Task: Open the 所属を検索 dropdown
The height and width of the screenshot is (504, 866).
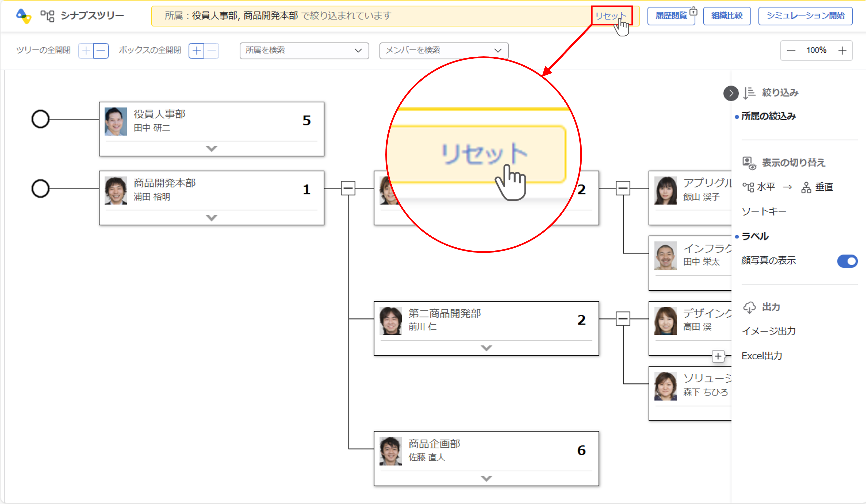Action: point(304,51)
